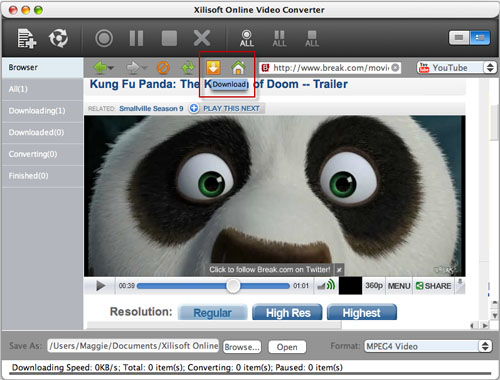Play the video with the play button
The height and width of the screenshot is (380, 500).
(x=100, y=286)
